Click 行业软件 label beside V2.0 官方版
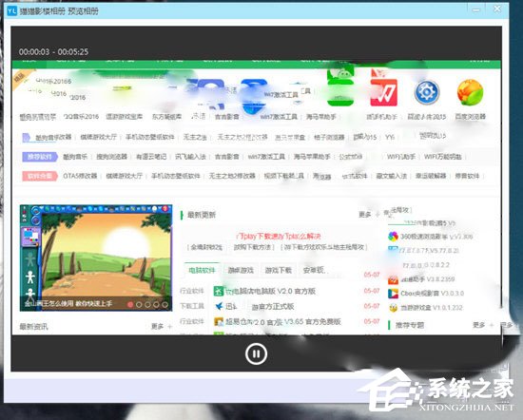This screenshot has height=420, width=523. coord(192,291)
